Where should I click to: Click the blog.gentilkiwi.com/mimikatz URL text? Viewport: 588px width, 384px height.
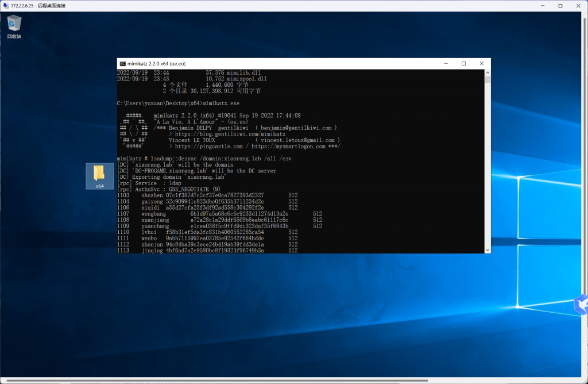click(230, 134)
